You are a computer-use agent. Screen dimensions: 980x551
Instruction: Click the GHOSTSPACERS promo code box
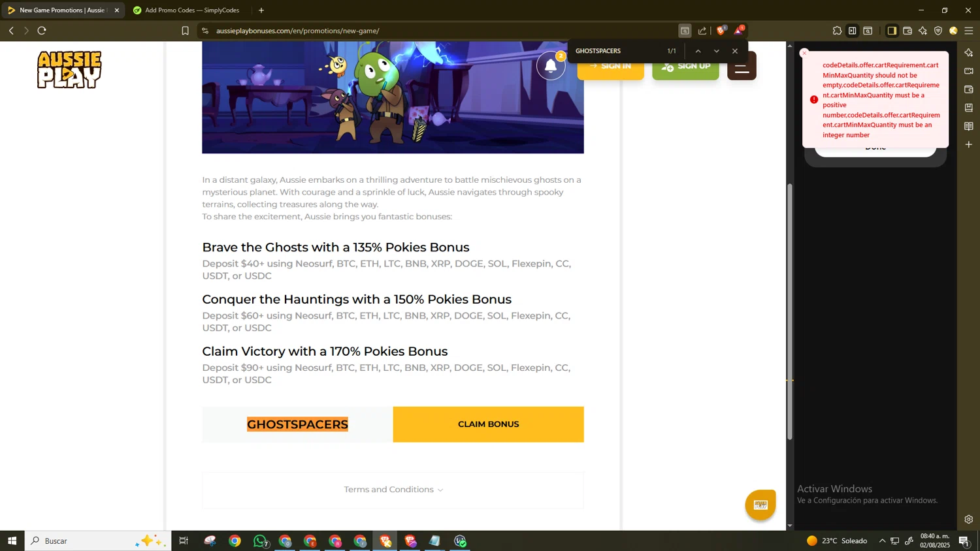[297, 424]
